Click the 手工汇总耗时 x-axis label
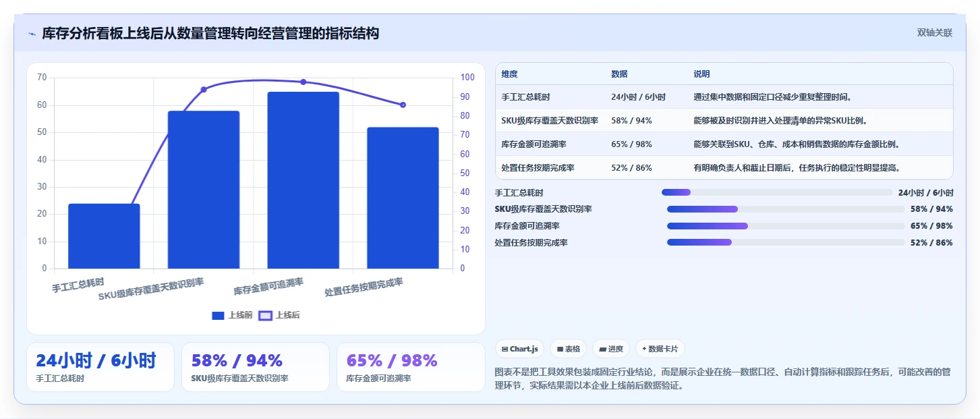 point(78,285)
